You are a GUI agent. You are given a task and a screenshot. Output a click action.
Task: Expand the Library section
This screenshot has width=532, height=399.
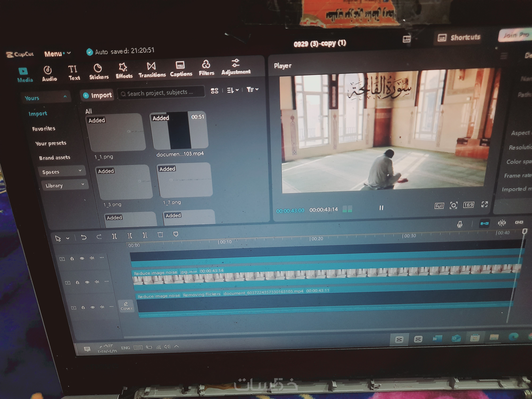[64, 185]
